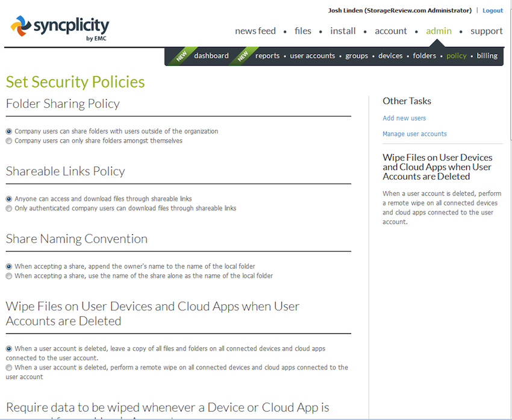Open the devices admin page
The image size is (512, 420).
click(390, 56)
